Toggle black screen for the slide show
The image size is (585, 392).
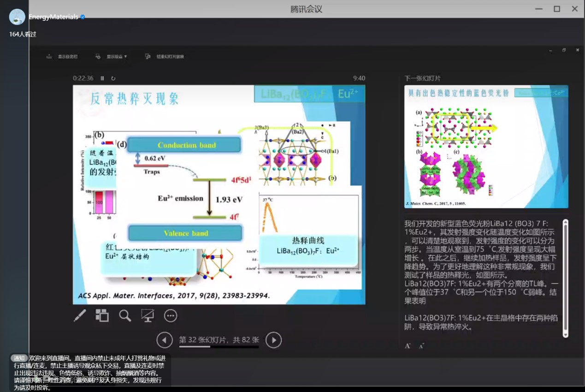[x=148, y=315]
